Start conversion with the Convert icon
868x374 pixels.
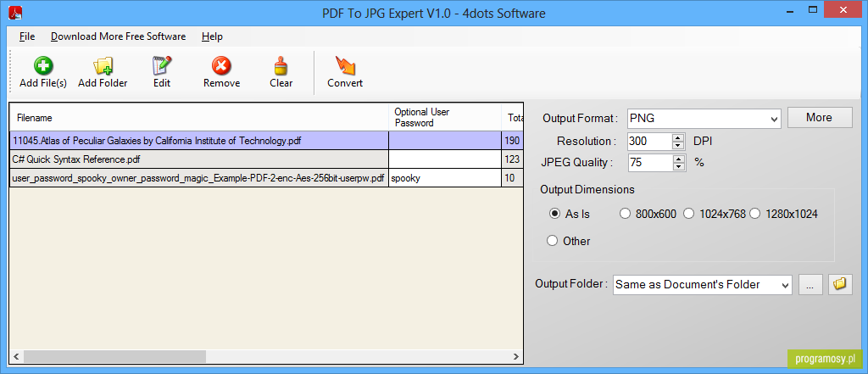coord(345,66)
